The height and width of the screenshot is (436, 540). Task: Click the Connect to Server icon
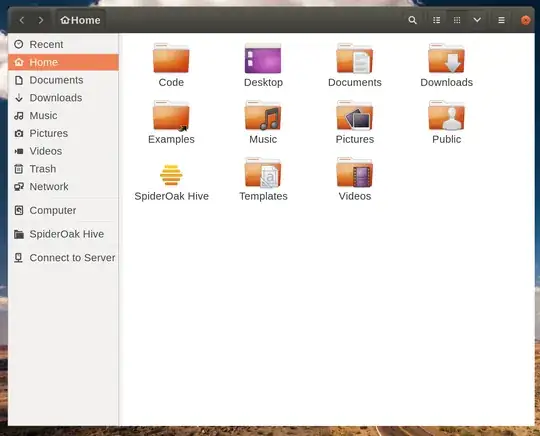pos(19,258)
